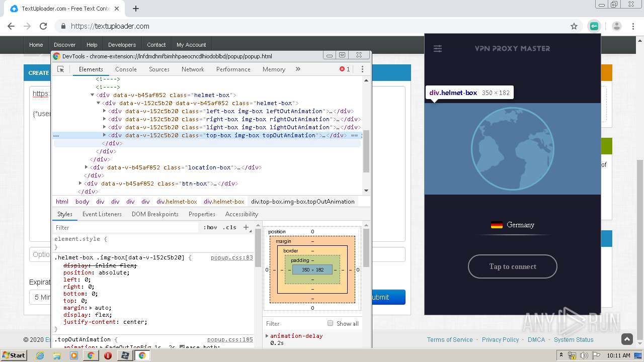Click the System Status footer link

574,340
